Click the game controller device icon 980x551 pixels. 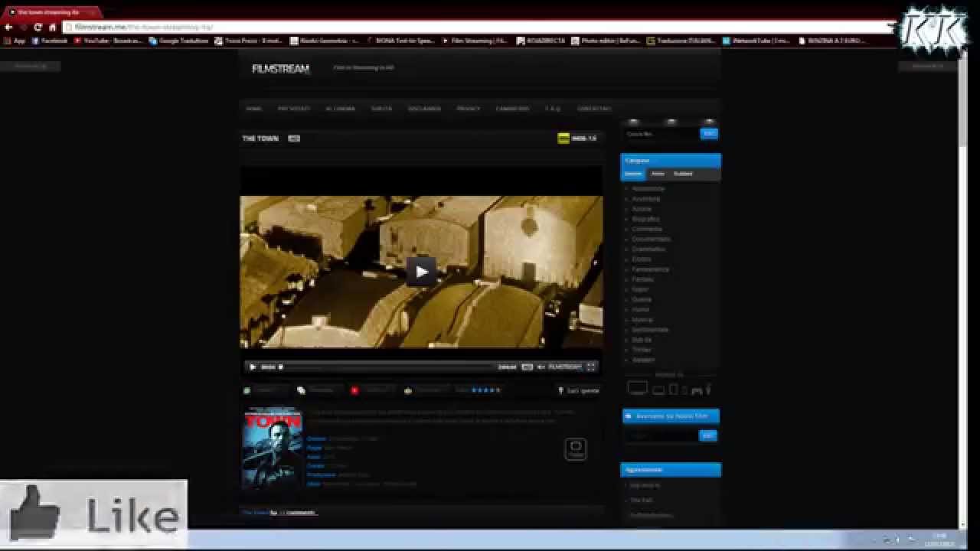[697, 390]
